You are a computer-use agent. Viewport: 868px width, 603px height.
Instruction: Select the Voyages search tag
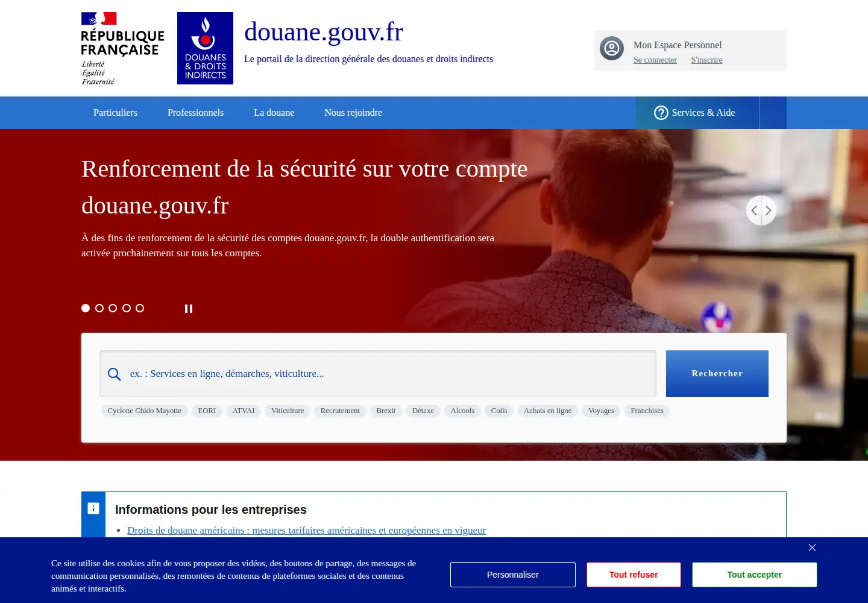pos(601,411)
